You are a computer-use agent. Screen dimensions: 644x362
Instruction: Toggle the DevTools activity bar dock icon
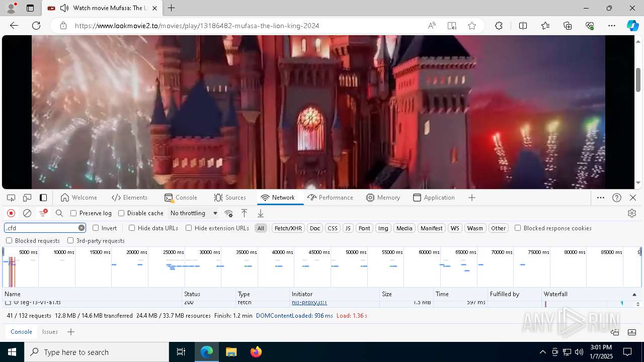click(x=43, y=198)
